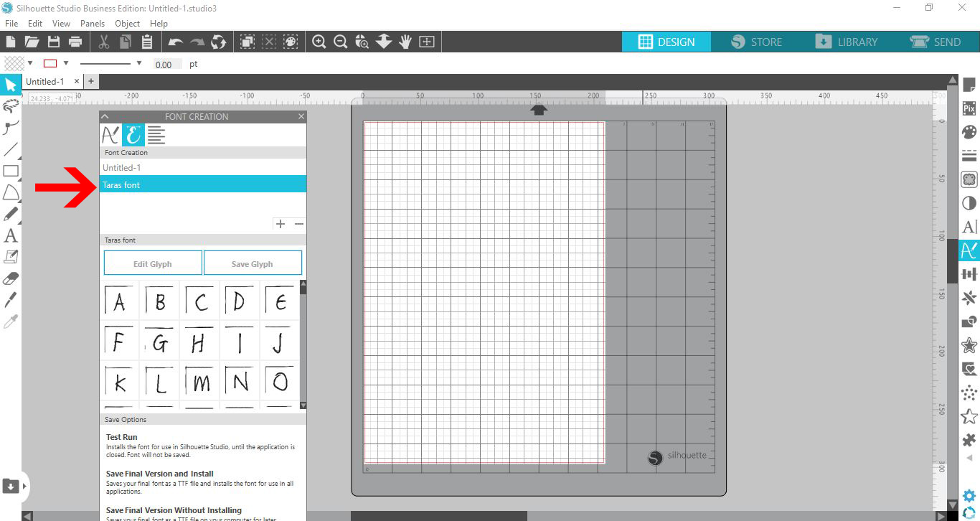Click the glyph list scrollbar down arrow
The height and width of the screenshot is (521, 980).
click(x=303, y=405)
